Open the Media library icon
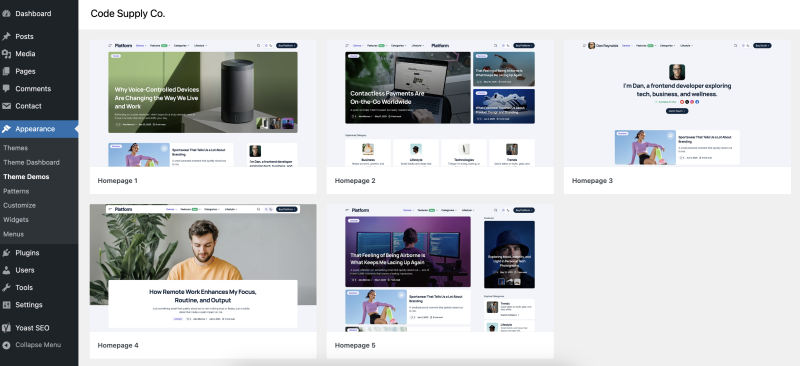The width and height of the screenshot is (800, 366). 6,54
